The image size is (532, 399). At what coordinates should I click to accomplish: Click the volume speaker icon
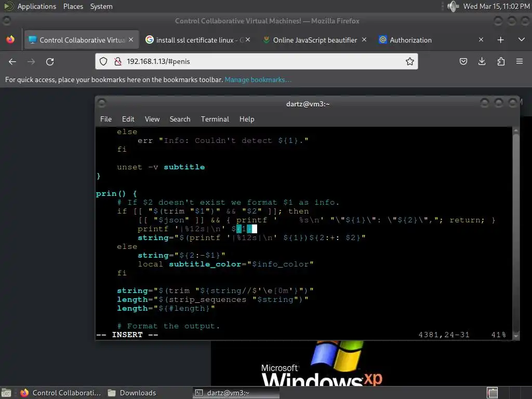click(x=453, y=6)
